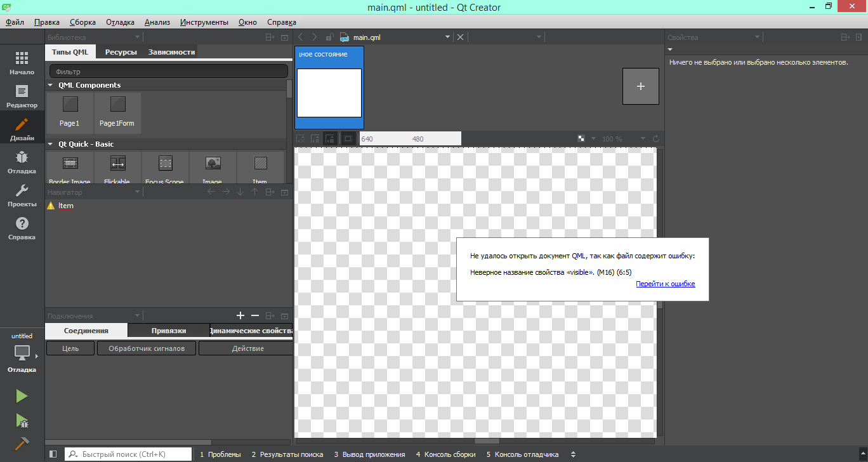Close main.qml document with X
Screen dimensions: 868x462
[x=461, y=37]
